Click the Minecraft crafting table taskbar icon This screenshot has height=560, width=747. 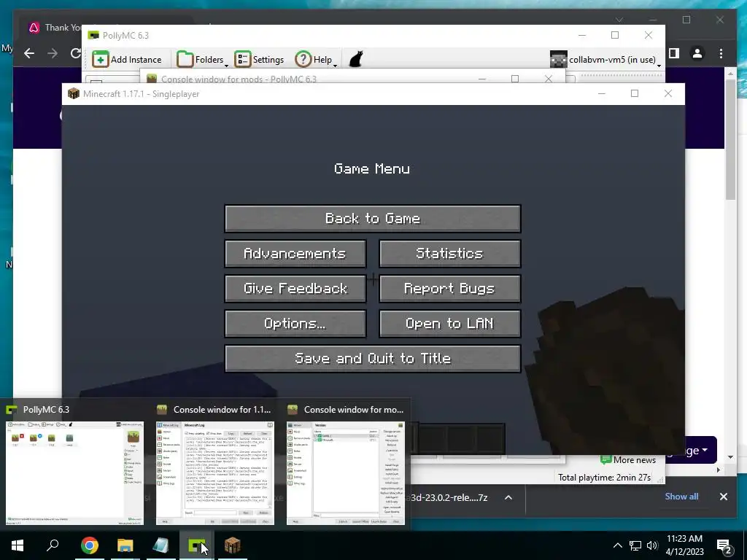coord(233,545)
